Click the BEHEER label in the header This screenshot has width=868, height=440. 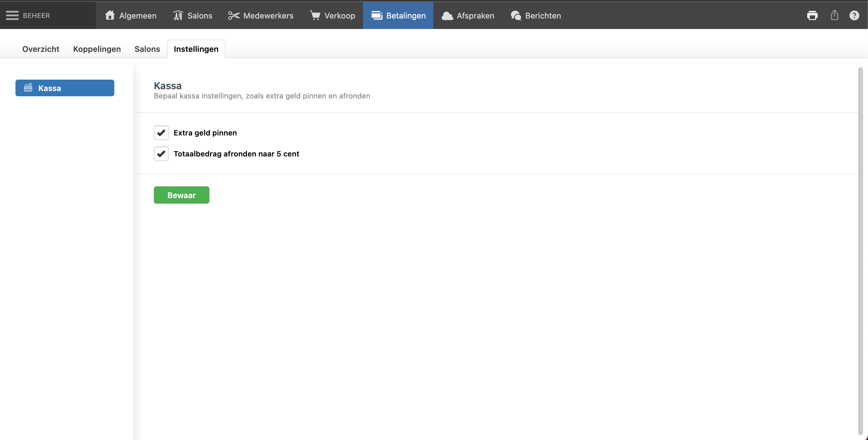tap(36, 15)
